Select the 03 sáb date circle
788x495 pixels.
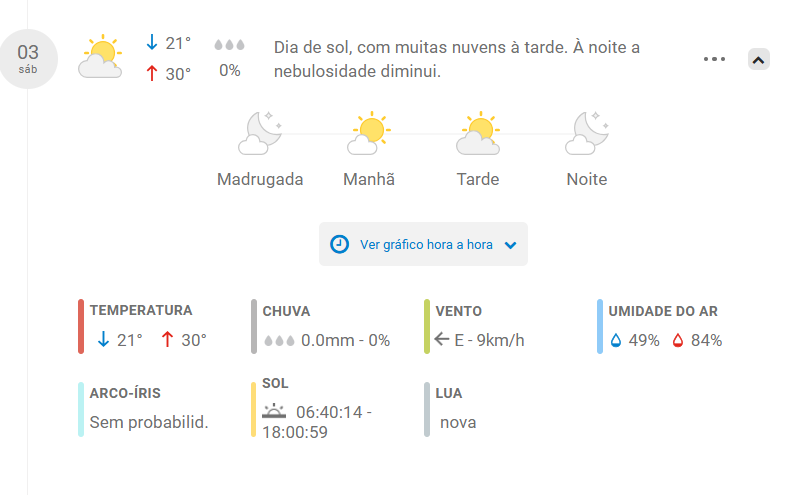click(28, 59)
